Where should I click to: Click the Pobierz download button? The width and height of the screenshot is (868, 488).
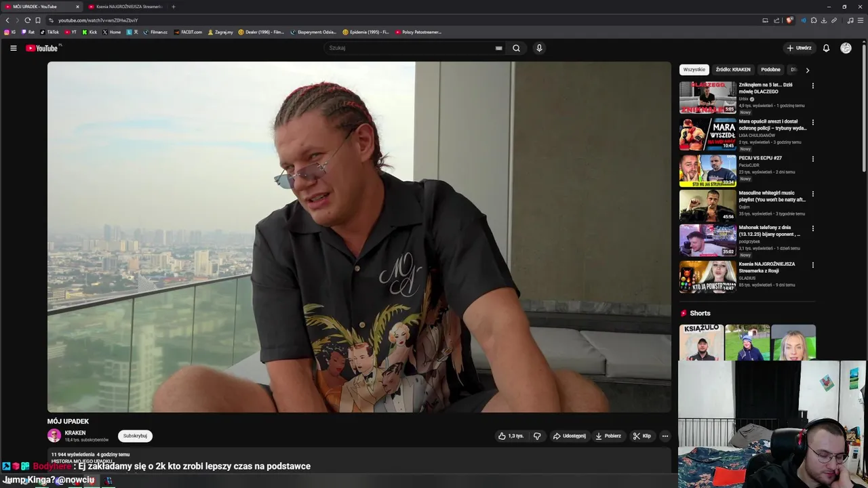pos(608,436)
